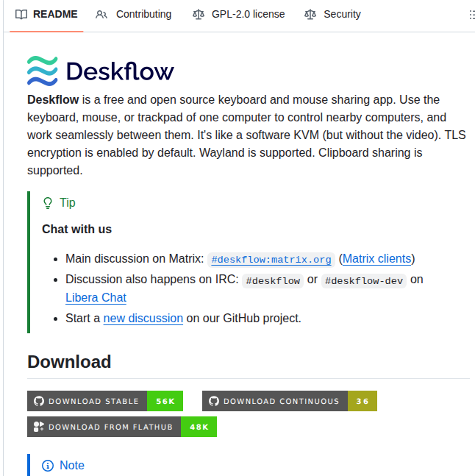Click the 36 count on continuous badge

(362, 401)
